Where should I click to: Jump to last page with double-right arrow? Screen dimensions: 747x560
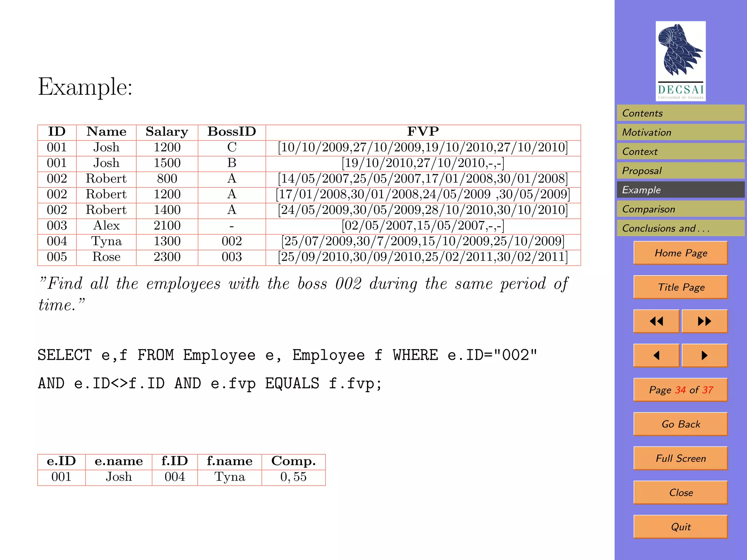pyautogui.click(x=704, y=321)
